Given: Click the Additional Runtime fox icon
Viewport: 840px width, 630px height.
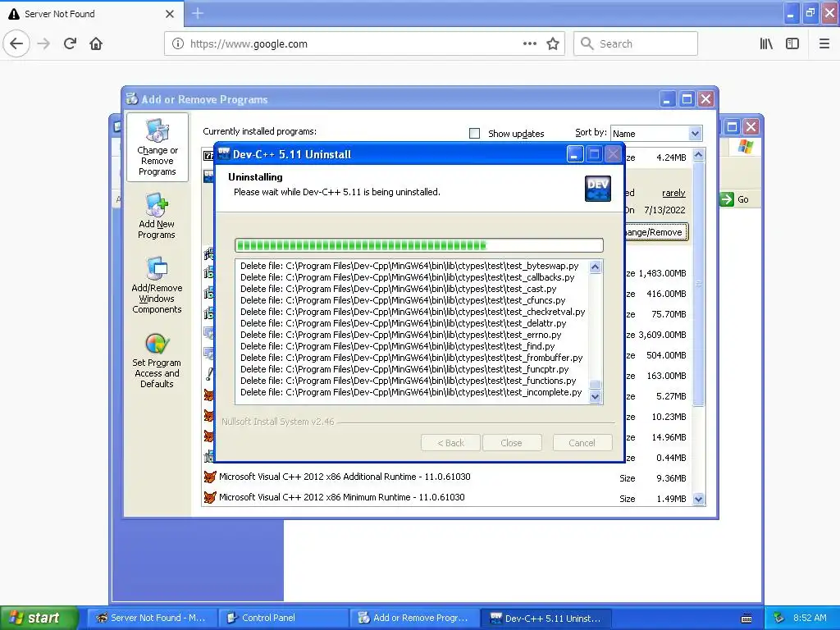Looking at the screenshot, I should click(x=209, y=477).
